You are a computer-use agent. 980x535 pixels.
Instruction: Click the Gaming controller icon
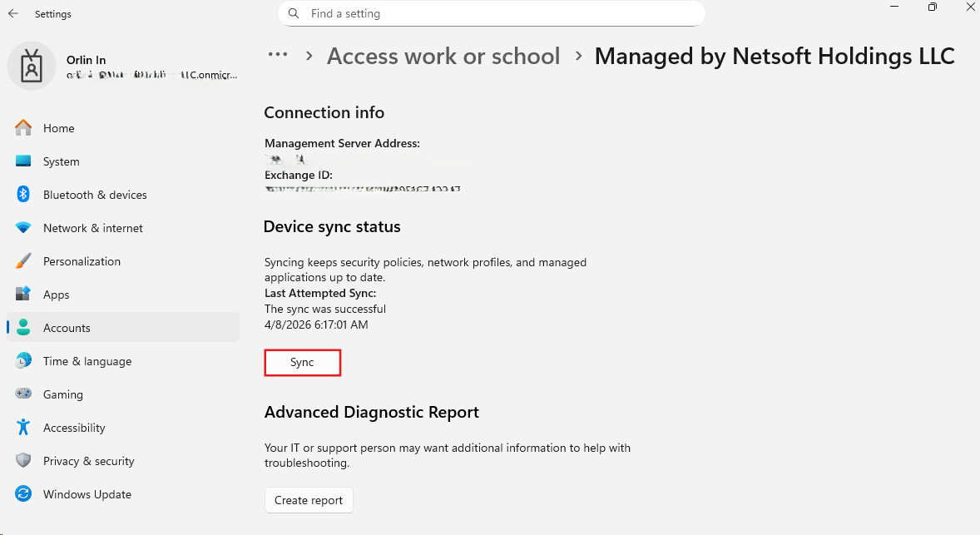[x=23, y=394]
